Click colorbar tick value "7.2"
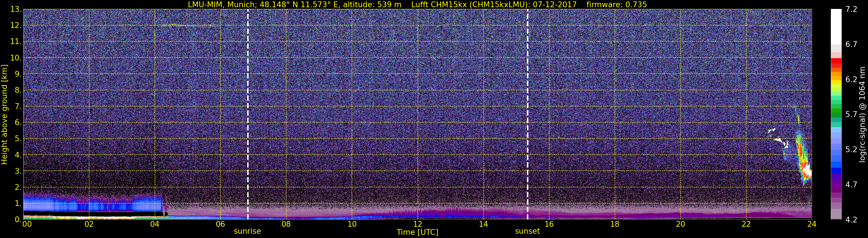The image size is (868, 238). tap(851, 10)
